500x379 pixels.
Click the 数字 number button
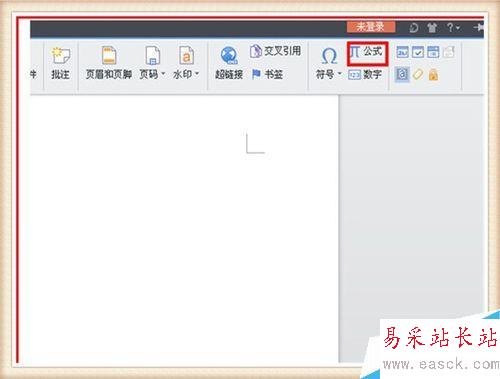365,74
